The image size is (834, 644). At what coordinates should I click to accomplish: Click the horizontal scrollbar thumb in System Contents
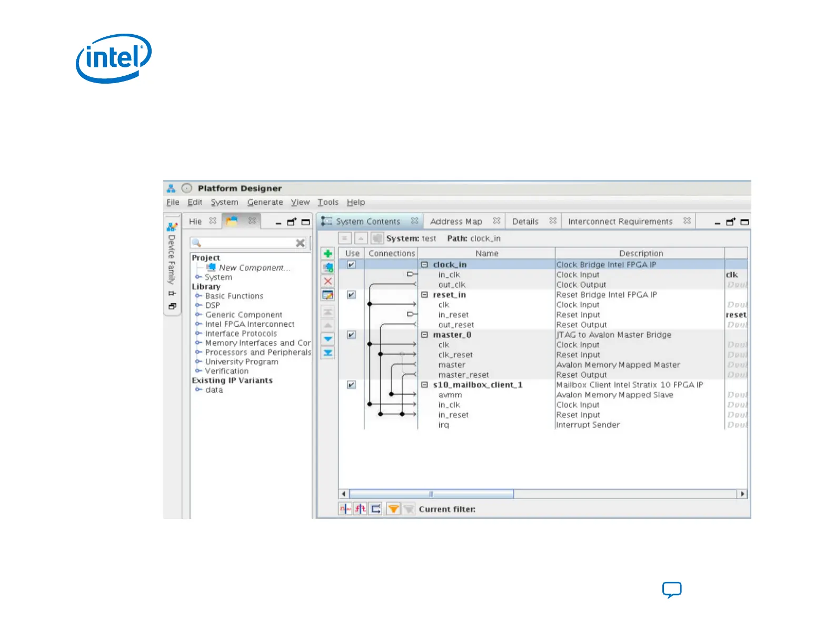(x=431, y=494)
